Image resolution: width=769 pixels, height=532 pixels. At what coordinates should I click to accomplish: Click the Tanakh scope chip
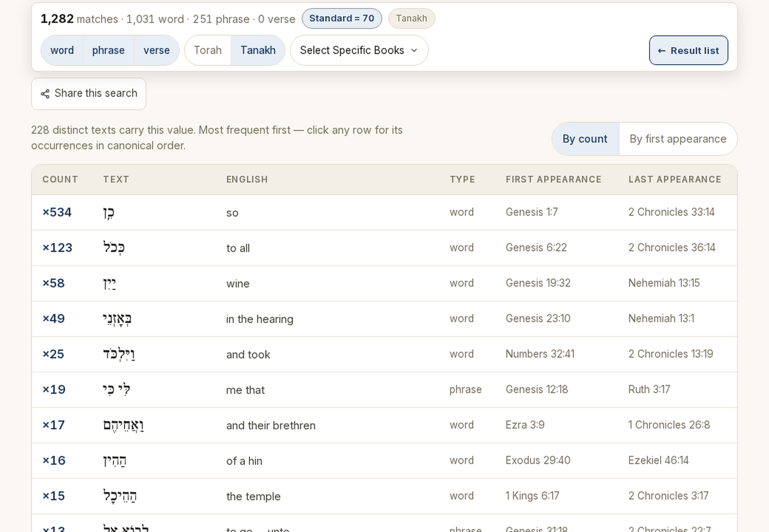point(411,18)
